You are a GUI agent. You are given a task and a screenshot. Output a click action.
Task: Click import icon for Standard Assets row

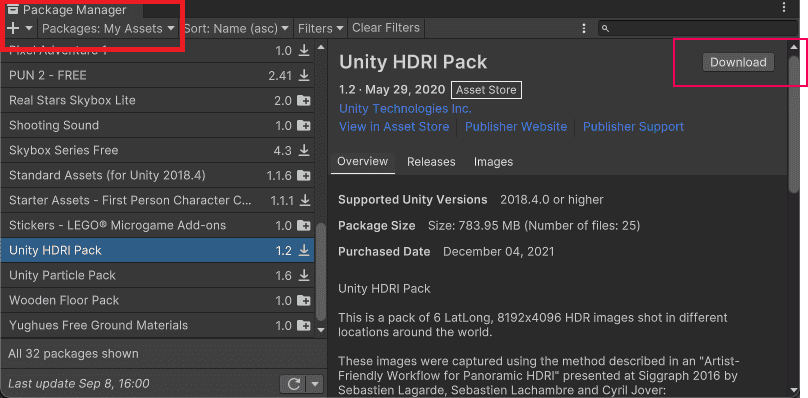(304, 175)
